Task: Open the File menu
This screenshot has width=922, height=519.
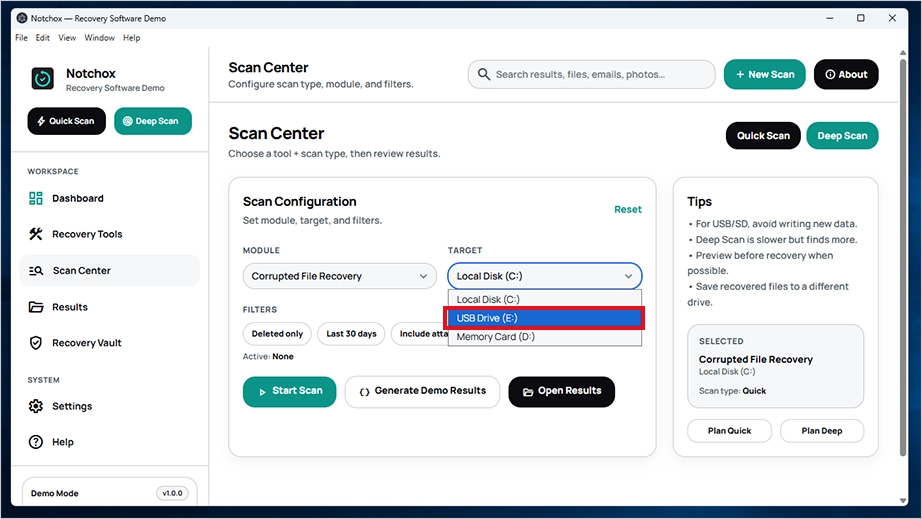Action: [x=21, y=38]
